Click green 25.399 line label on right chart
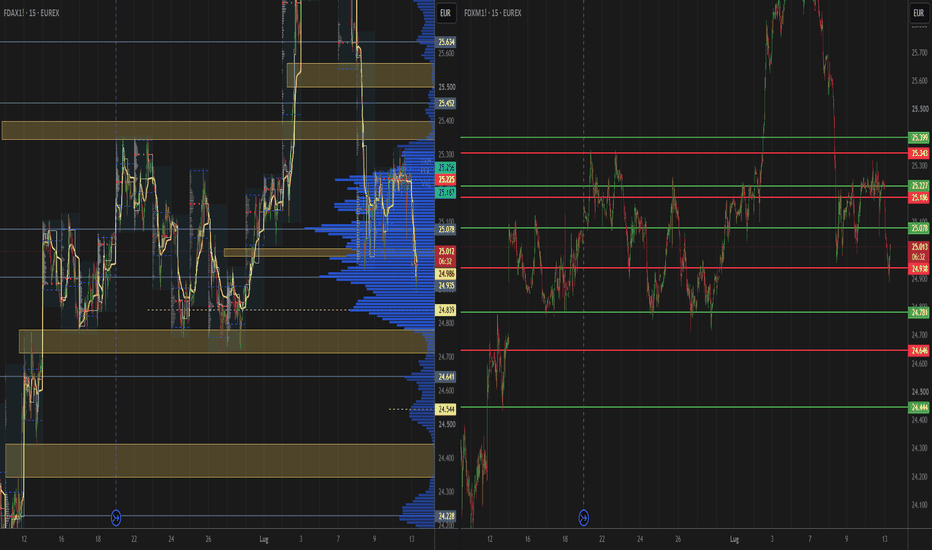This screenshot has height=550, width=932. tap(920, 137)
